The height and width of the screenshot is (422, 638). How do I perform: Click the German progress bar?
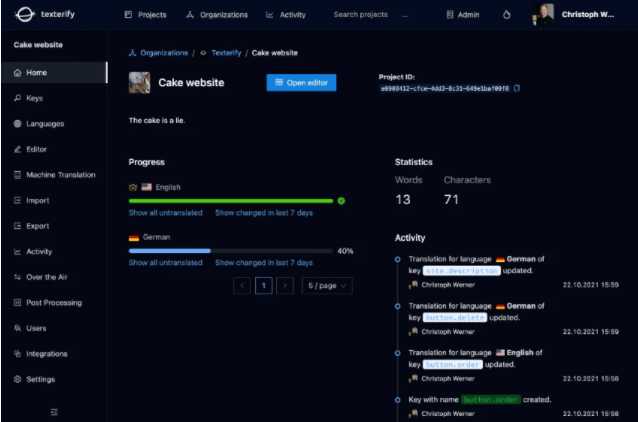[x=231, y=251]
